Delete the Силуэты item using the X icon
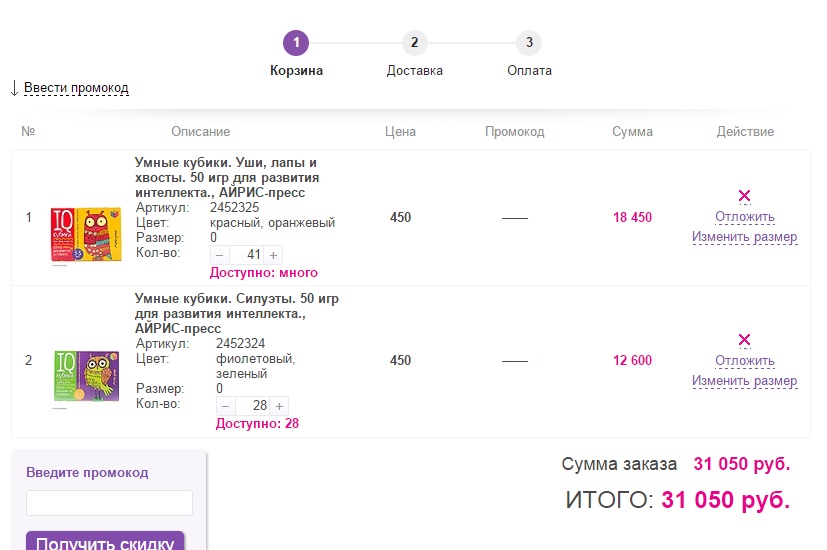The height and width of the screenshot is (550, 827). [744, 340]
